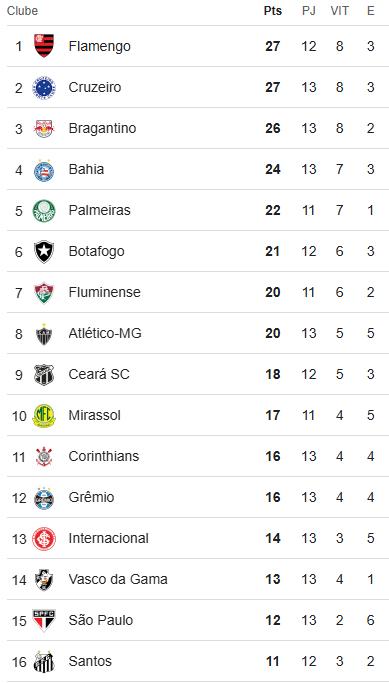Click the PJ column header
389x683 pixels.
309,11
